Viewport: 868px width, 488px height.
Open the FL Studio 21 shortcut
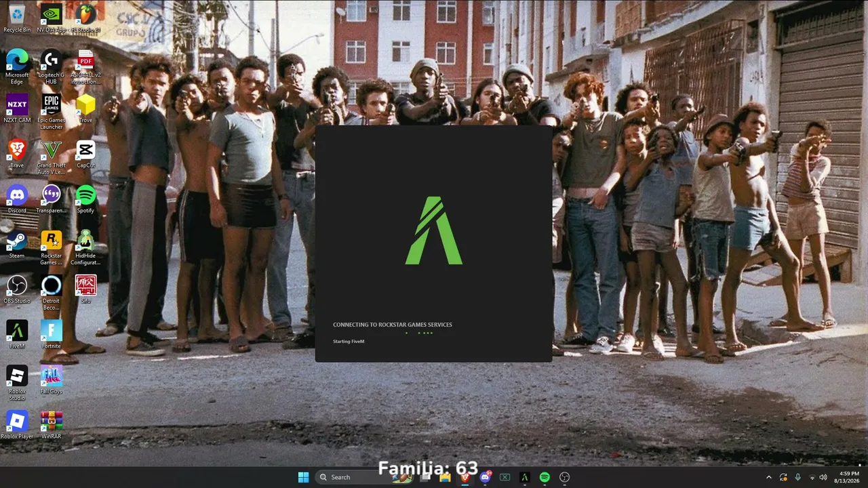pyautogui.click(x=85, y=18)
